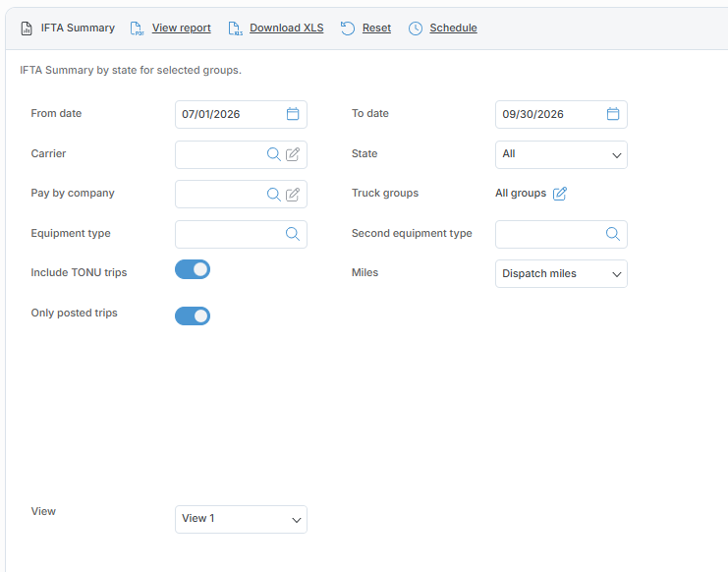This screenshot has width=728, height=572.
Task: Click the Schedule link
Action: coord(453,28)
